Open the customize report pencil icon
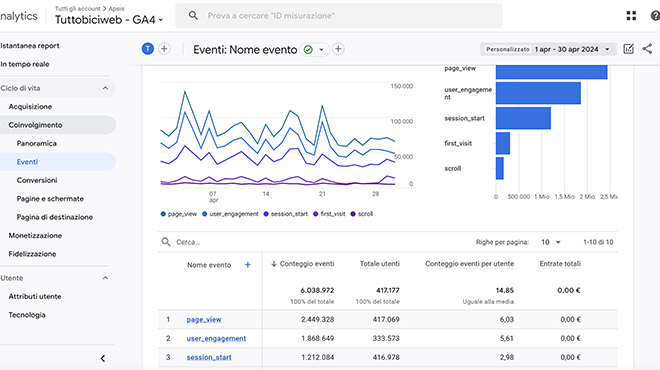The width and height of the screenshot is (660, 370). (x=628, y=49)
